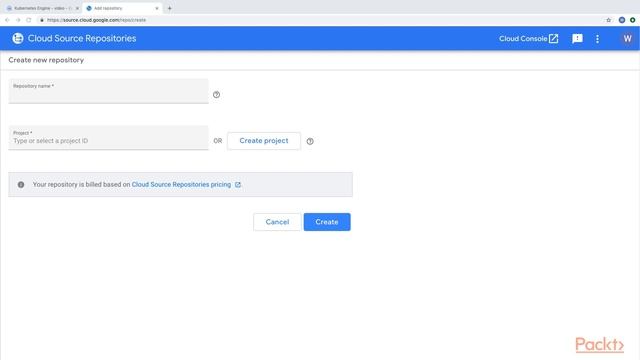Open the Project ID combo box
640x360 pixels.
109,138
